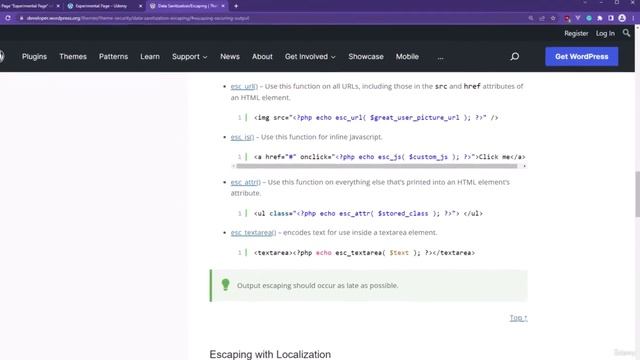Click the esc_textarea code line

(364, 253)
